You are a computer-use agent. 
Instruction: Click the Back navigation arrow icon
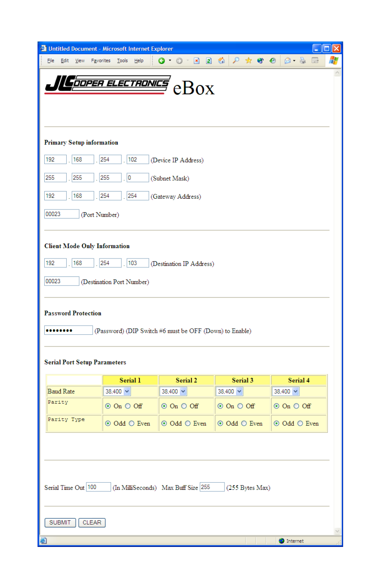pos(161,61)
